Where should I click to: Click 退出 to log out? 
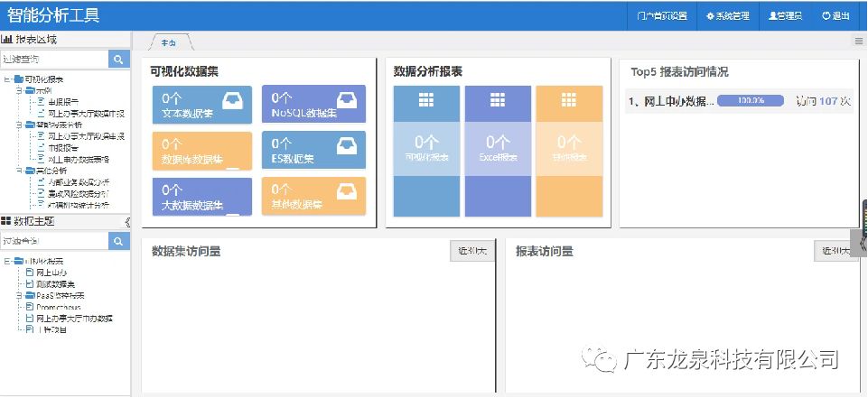pos(835,15)
